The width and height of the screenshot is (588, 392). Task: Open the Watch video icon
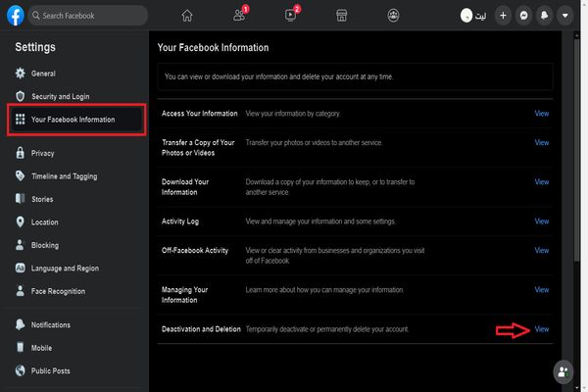click(291, 16)
